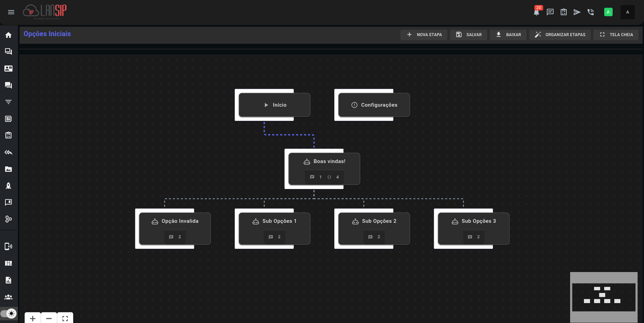Click the contact card sidebar icon
The image size is (644, 323).
click(8, 69)
